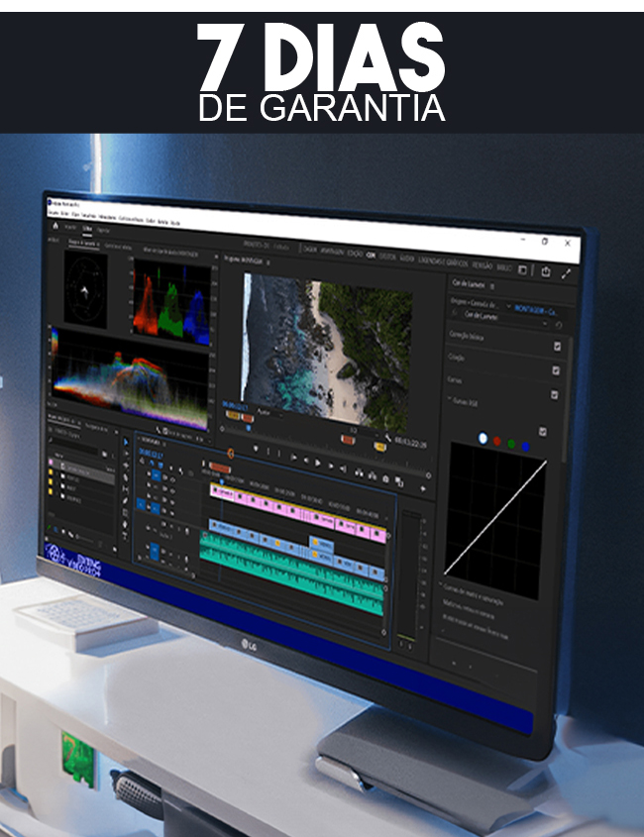Select the Editar mode tab near the Home icon
644x837 pixels.
(87, 229)
